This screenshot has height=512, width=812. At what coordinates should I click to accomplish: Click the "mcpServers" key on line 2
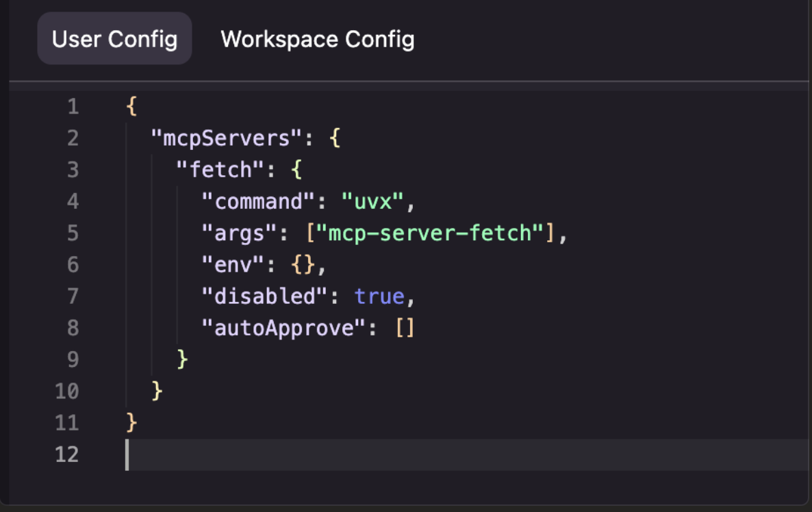[x=226, y=138]
